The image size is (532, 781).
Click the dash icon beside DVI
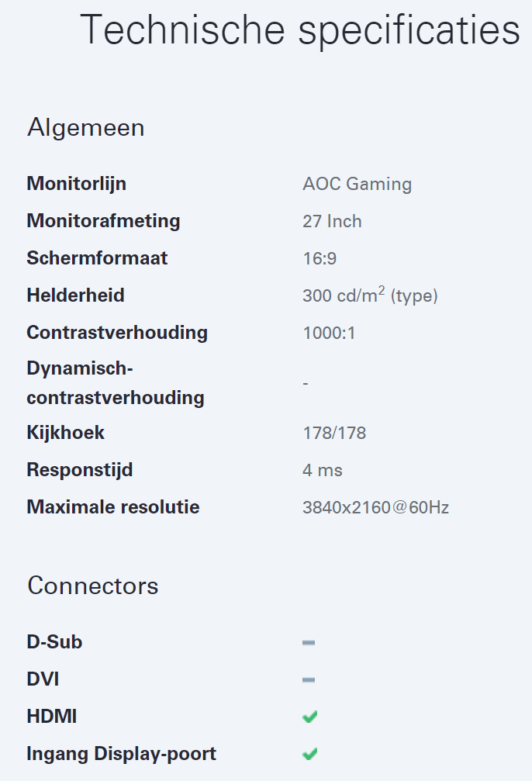[309, 679]
